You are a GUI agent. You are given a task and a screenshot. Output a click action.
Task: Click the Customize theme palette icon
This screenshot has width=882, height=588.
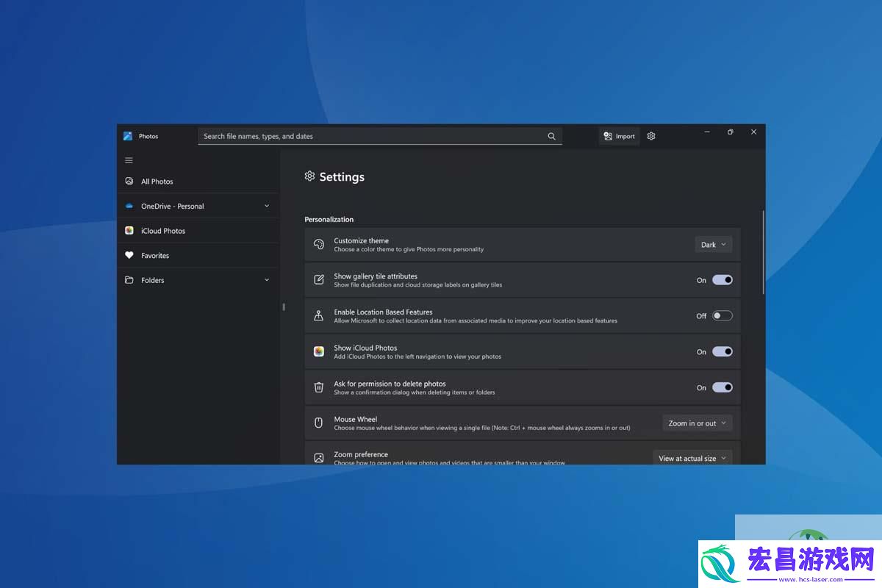tap(319, 245)
